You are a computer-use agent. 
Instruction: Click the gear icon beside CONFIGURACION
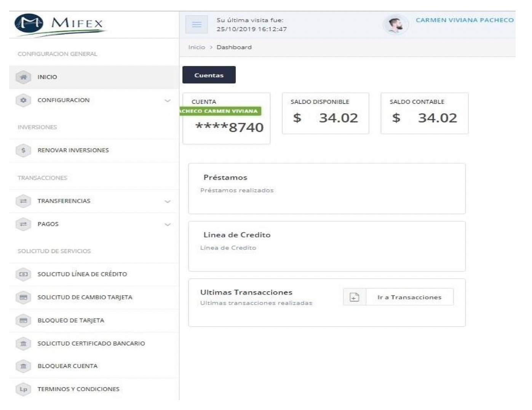(23, 101)
